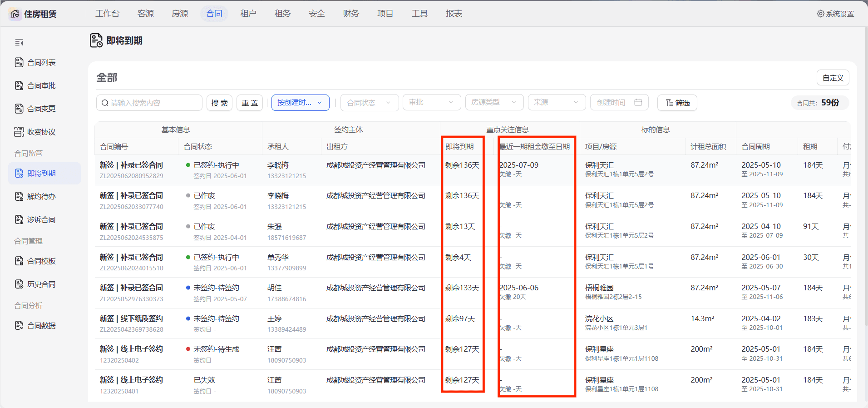Screen dimensions: 868x408
Task: Collapse the sidebar menu icon
Action: click(19, 43)
